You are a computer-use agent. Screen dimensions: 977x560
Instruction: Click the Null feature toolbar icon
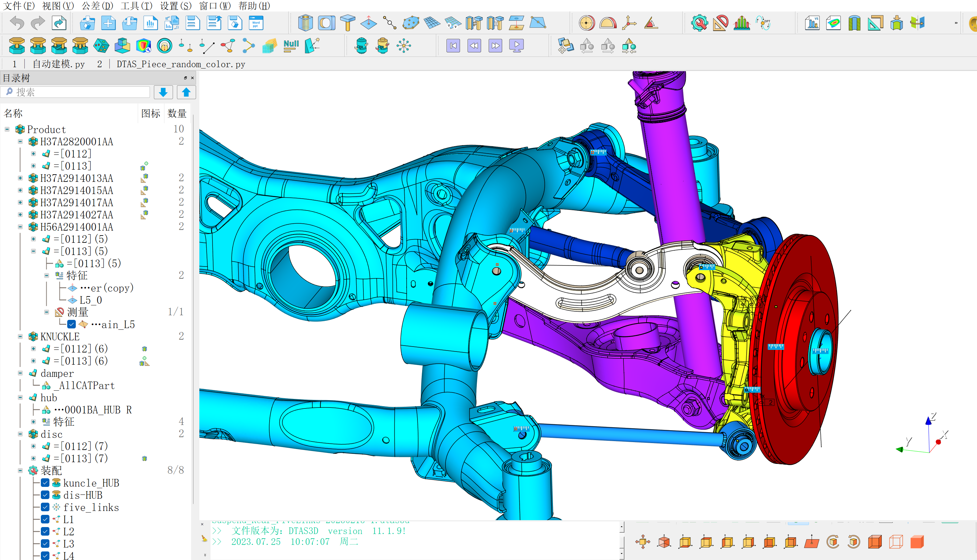click(x=291, y=46)
